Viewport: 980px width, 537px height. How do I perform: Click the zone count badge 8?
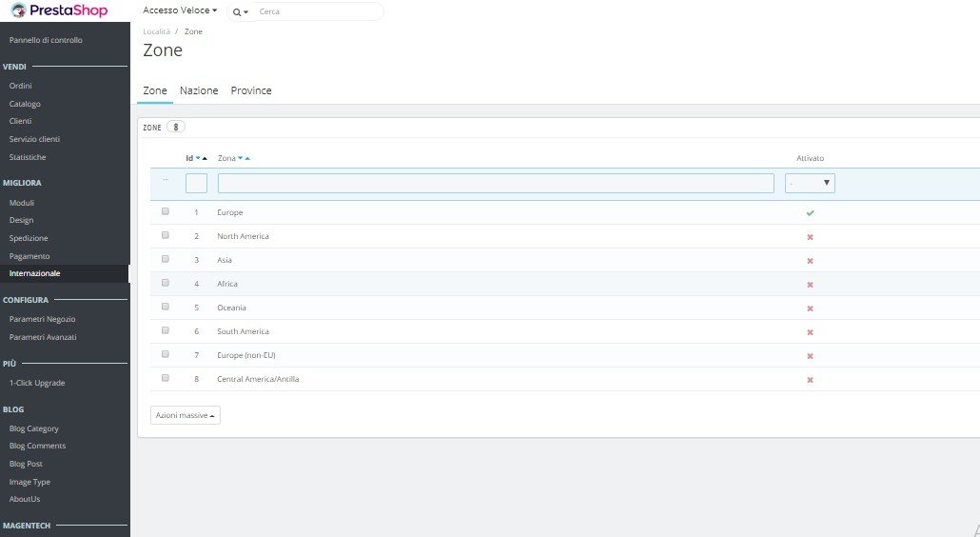176,127
